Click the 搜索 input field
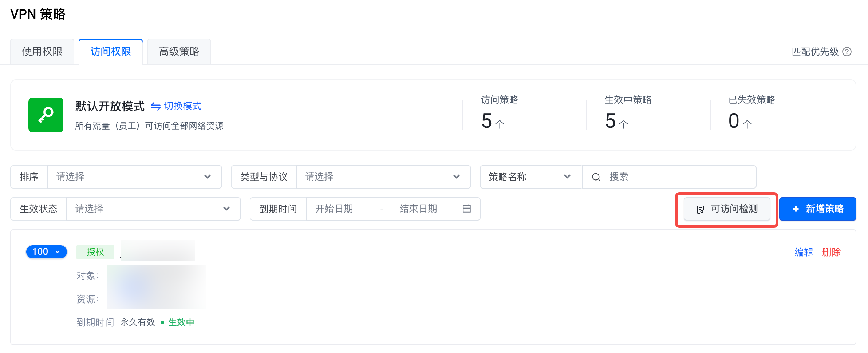868x353 pixels. click(677, 177)
